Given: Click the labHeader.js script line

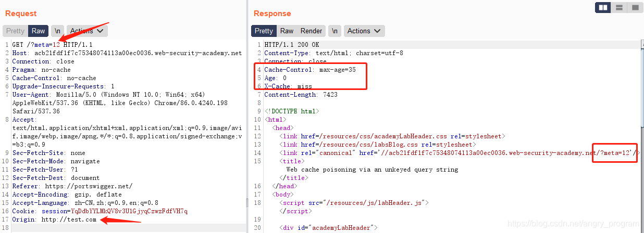Looking at the screenshot, I should pyautogui.click(x=354, y=203).
